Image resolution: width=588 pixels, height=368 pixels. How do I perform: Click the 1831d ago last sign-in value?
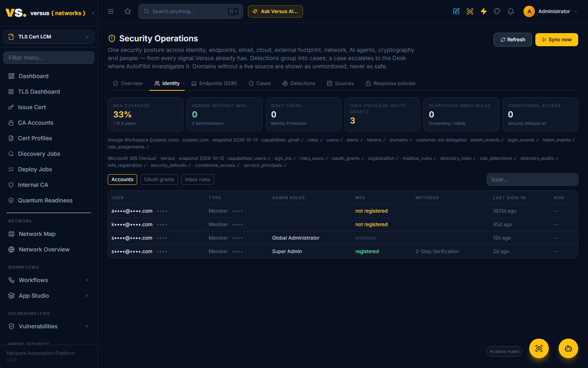click(504, 211)
